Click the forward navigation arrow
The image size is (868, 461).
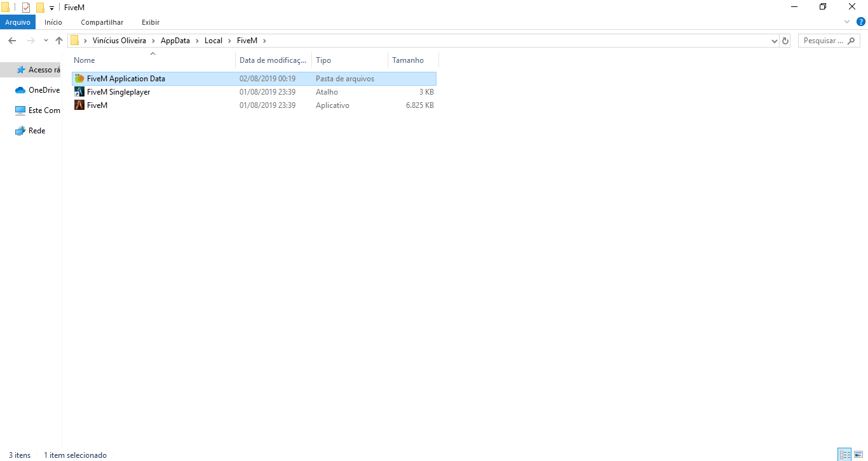tap(30, 40)
